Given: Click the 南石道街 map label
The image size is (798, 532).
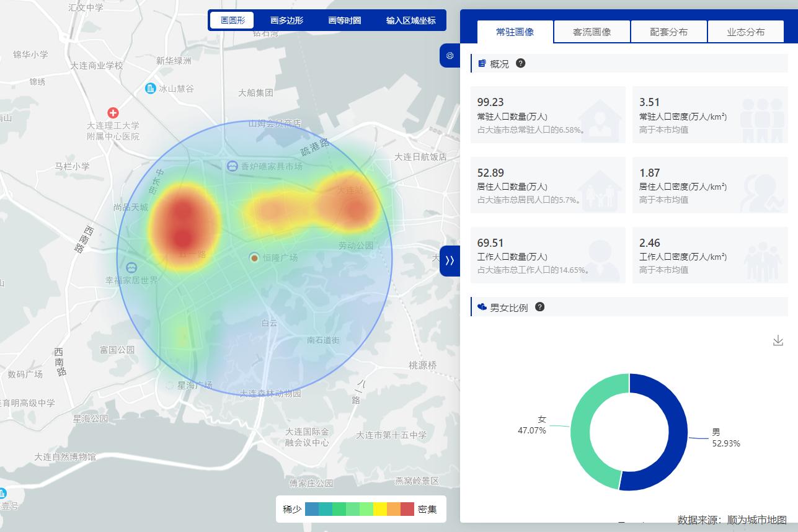Looking at the screenshot, I should (x=323, y=340).
